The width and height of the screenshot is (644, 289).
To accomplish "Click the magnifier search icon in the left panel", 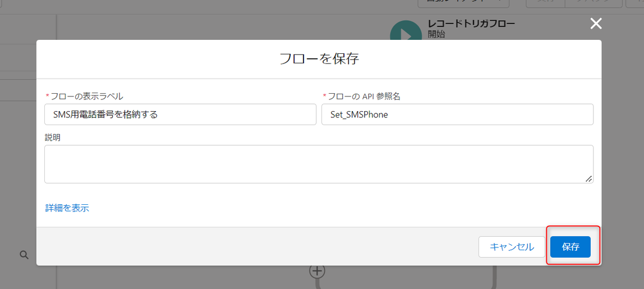I will 24,255.
